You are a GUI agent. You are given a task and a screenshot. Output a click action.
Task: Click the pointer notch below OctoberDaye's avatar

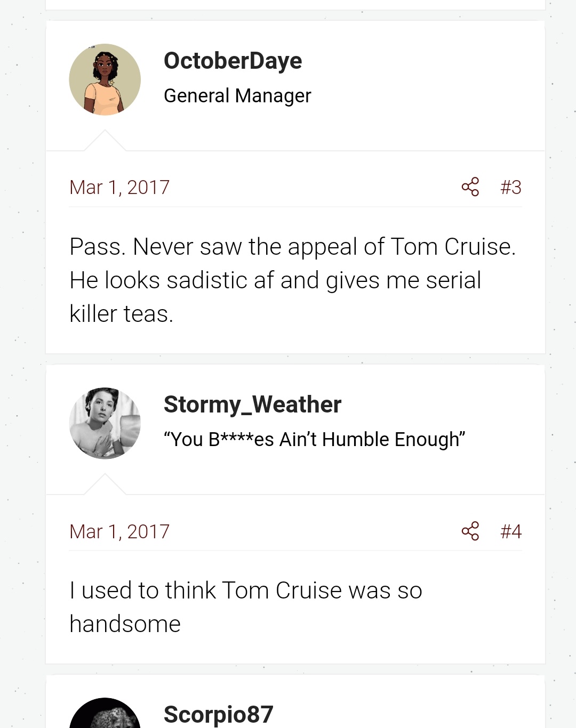click(x=105, y=141)
